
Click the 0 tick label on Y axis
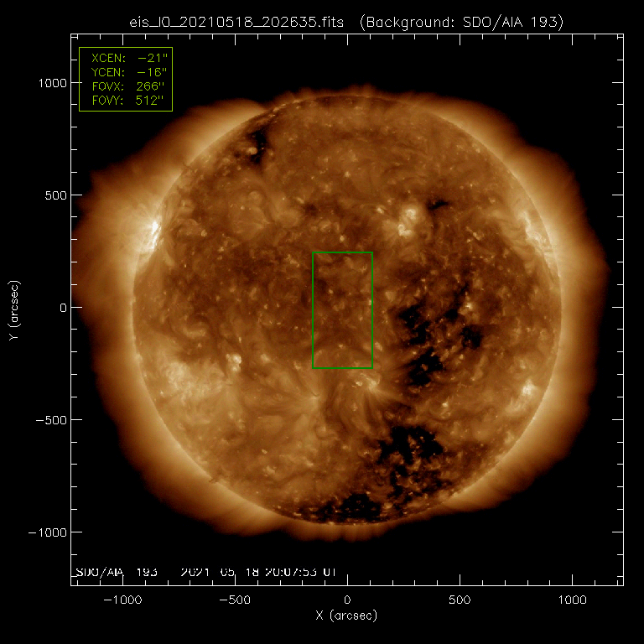coord(59,308)
